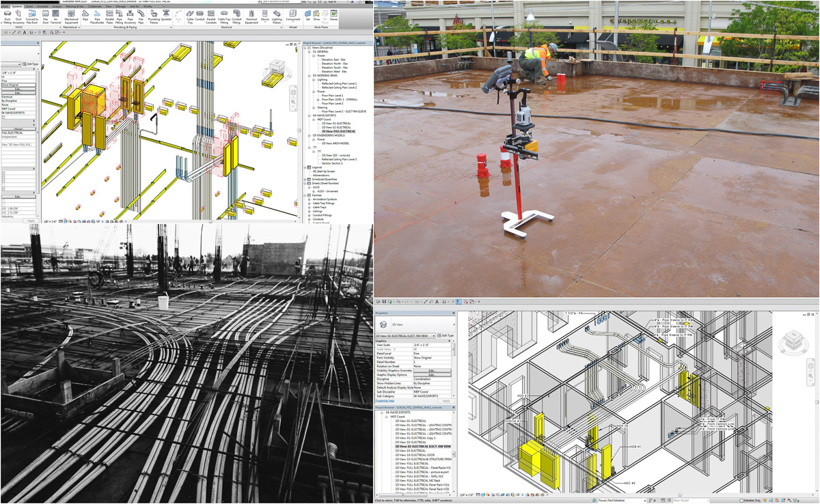This screenshot has height=504, width=820.
Task: Choose the Conduit Fitting tool
Action: [x=236, y=16]
